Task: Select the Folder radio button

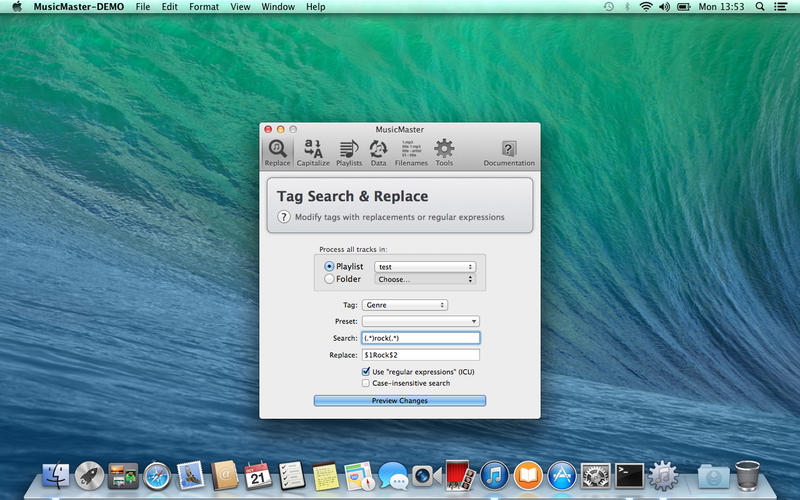Action: (x=329, y=279)
